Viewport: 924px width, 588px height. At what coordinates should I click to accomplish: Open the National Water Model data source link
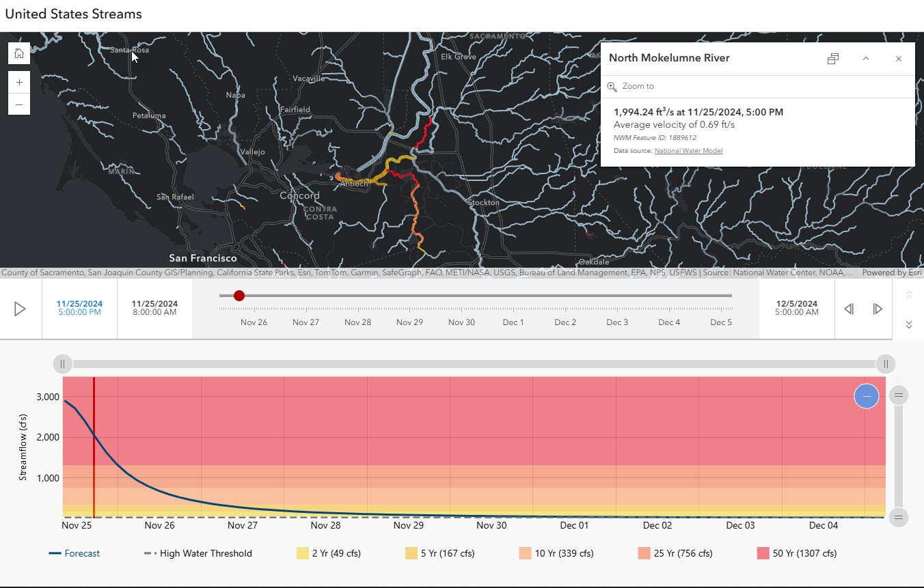(x=688, y=150)
